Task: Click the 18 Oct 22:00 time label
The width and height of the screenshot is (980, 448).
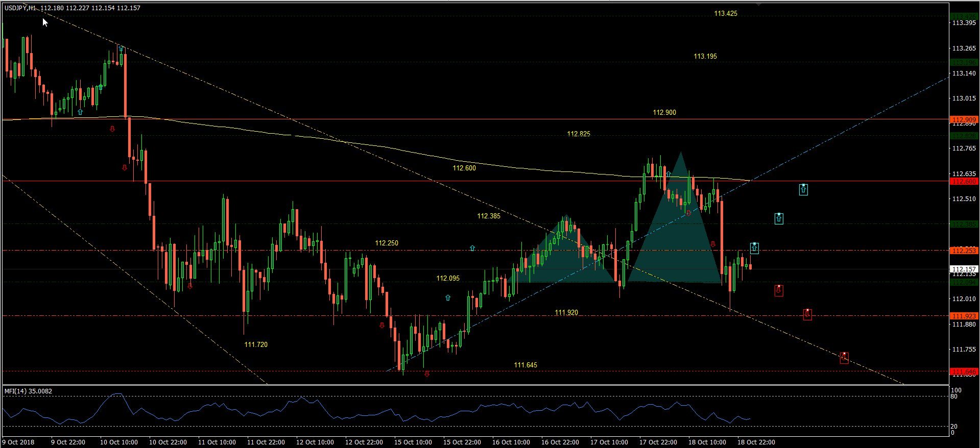Action: click(756, 442)
